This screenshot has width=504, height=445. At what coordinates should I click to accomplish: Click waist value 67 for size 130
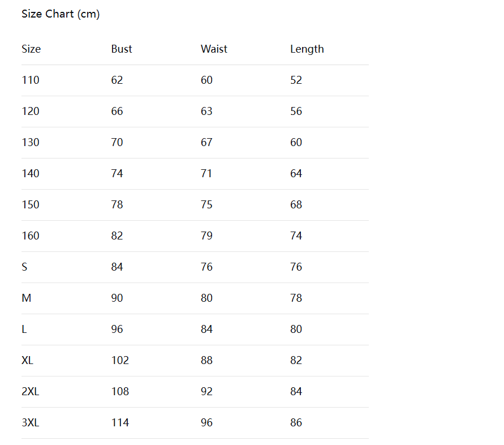click(x=206, y=142)
